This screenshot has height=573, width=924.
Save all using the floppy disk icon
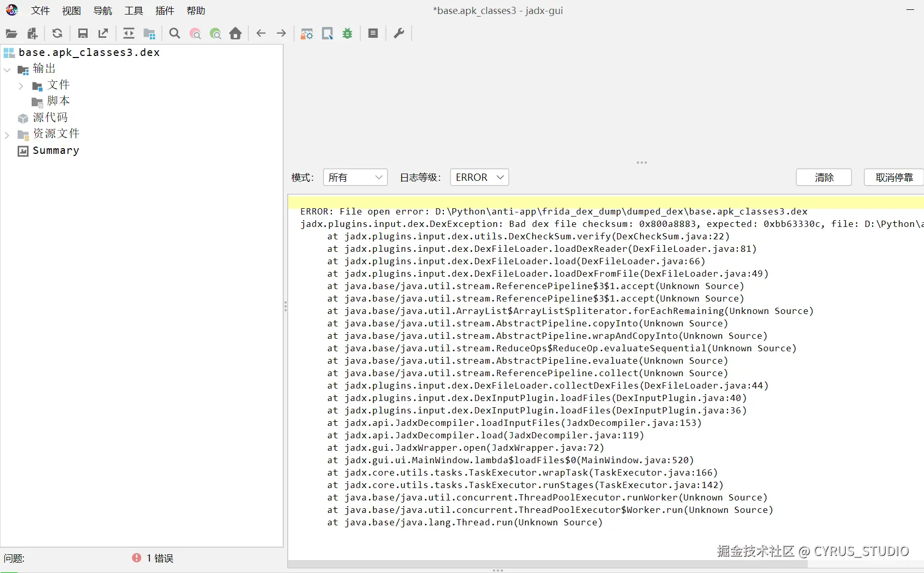click(82, 34)
